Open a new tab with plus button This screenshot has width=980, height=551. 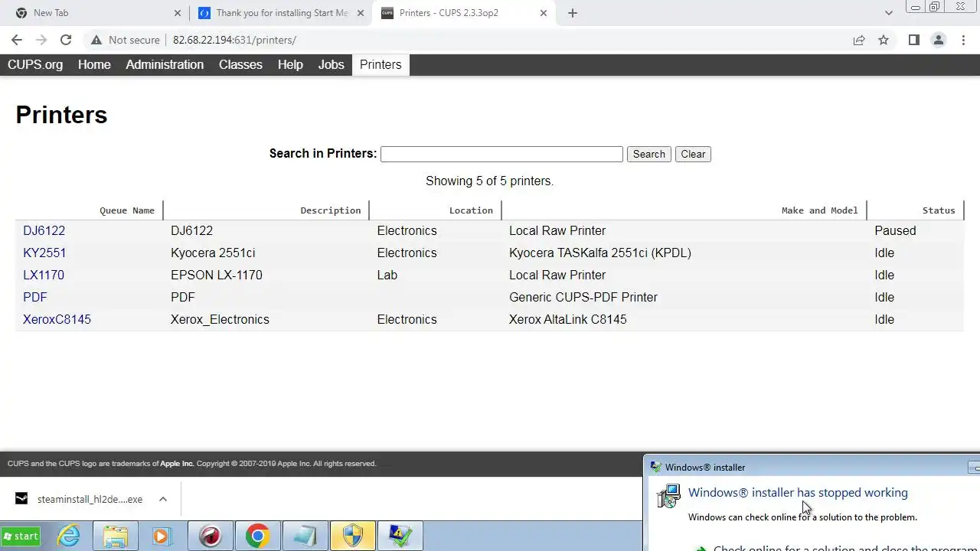tap(572, 13)
